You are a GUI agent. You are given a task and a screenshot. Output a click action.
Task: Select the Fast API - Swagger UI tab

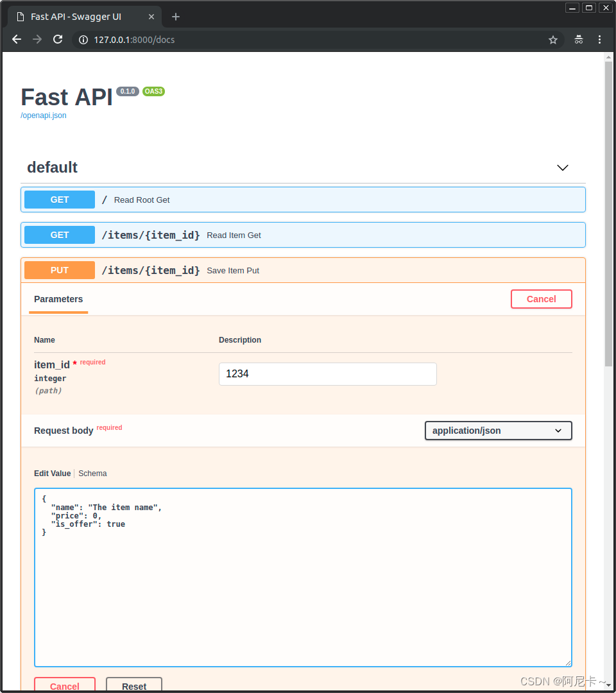coord(84,16)
